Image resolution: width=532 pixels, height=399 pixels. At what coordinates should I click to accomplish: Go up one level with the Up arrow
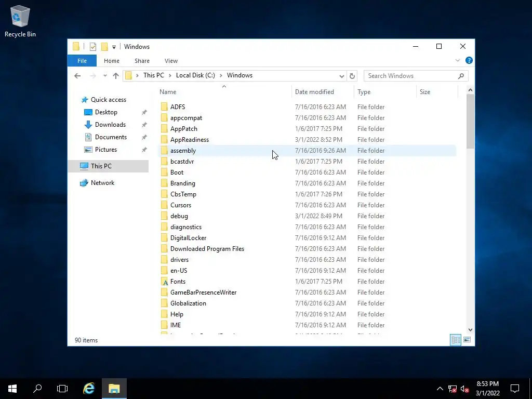(x=116, y=76)
